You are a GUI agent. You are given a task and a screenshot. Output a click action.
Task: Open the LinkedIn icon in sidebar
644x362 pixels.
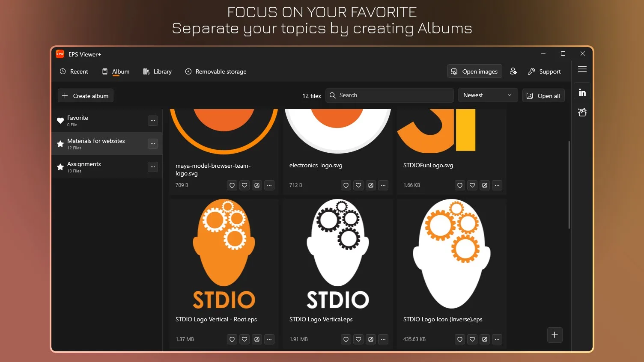(x=582, y=92)
